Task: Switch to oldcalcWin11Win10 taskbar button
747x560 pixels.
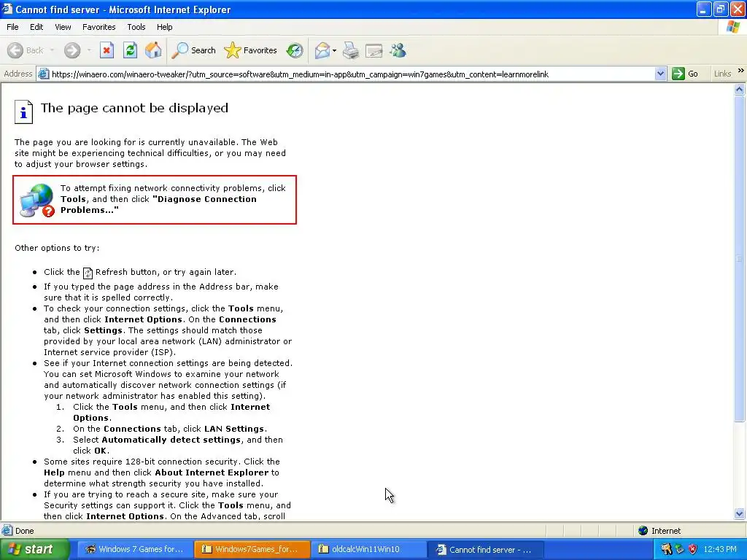Action: point(368,549)
